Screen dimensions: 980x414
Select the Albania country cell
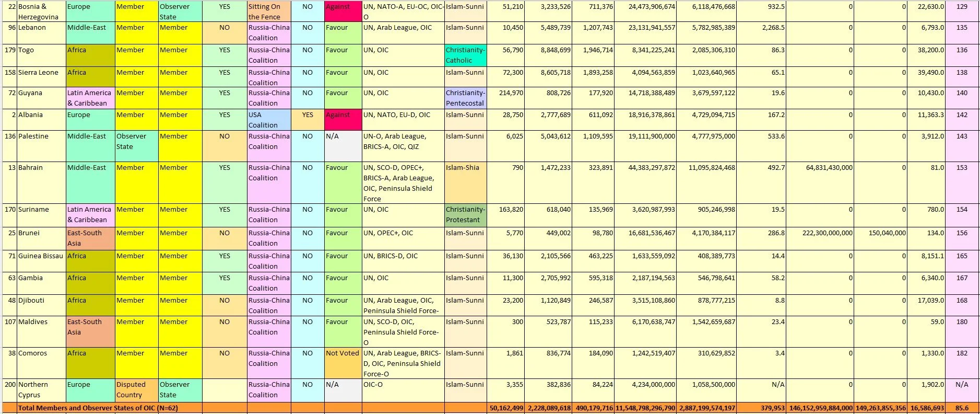click(x=41, y=120)
